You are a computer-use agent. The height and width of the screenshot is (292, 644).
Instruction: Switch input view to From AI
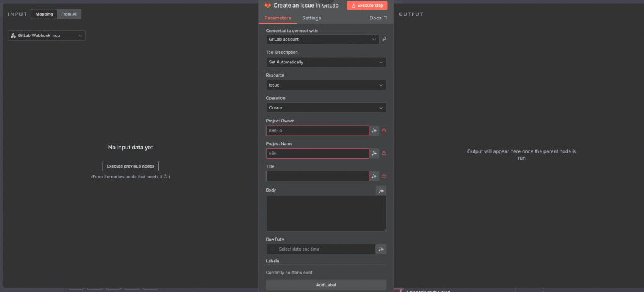[x=69, y=14]
